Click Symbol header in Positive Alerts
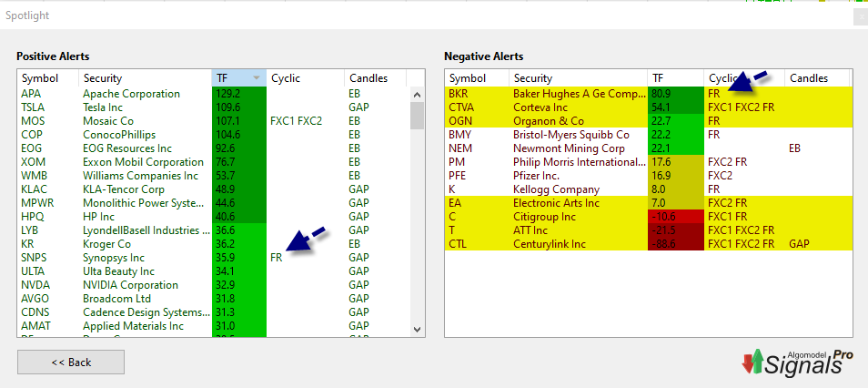 (x=48, y=78)
